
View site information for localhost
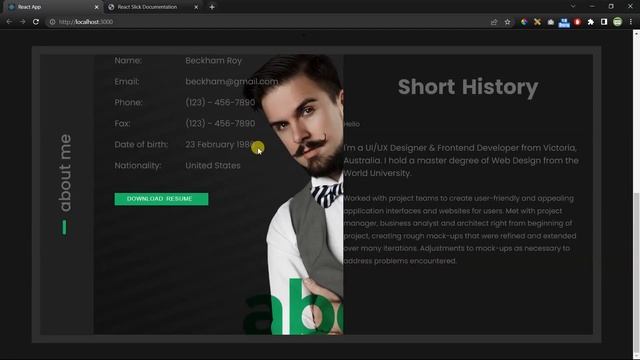[52, 22]
